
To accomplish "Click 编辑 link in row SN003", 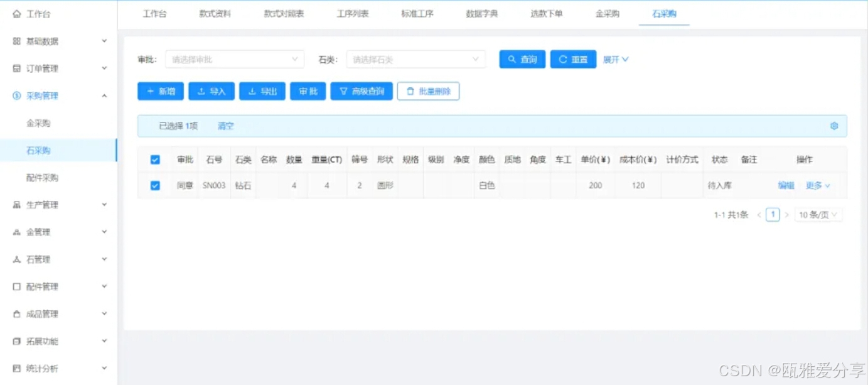I will coord(786,185).
